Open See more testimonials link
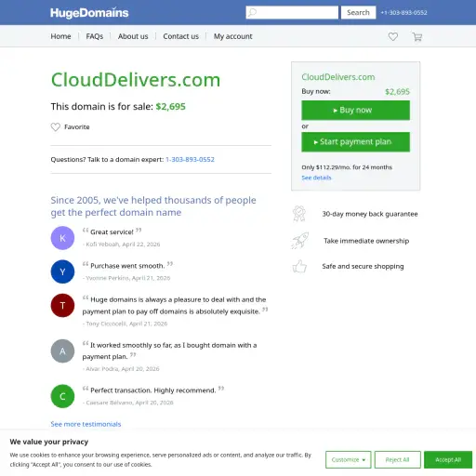The width and height of the screenshot is (476, 476). tap(86, 424)
